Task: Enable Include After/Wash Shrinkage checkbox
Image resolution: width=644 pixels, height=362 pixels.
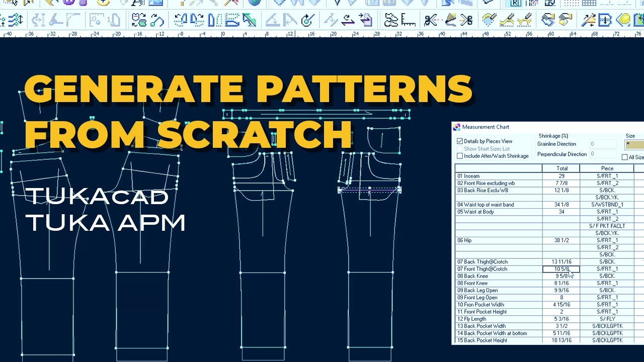Action: pyautogui.click(x=460, y=156)
